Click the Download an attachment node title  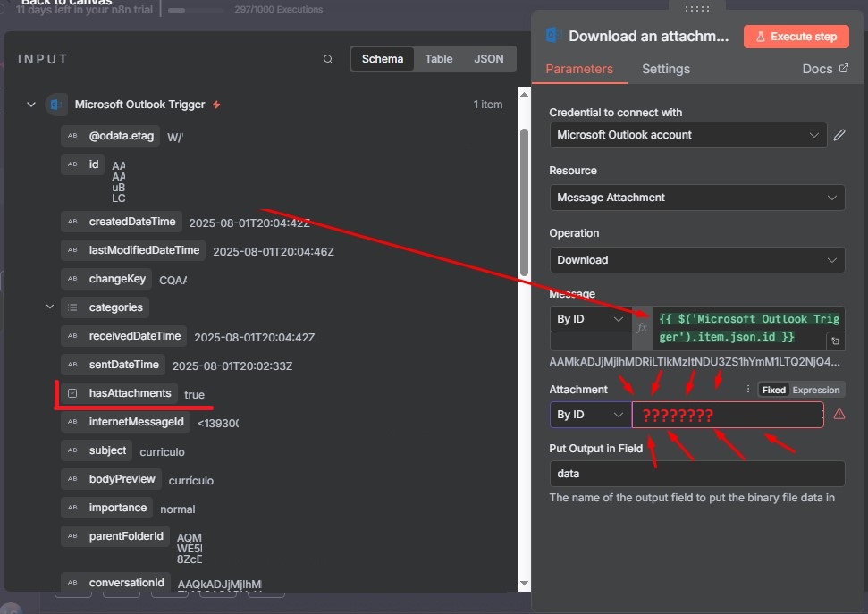tap(648, 36)
